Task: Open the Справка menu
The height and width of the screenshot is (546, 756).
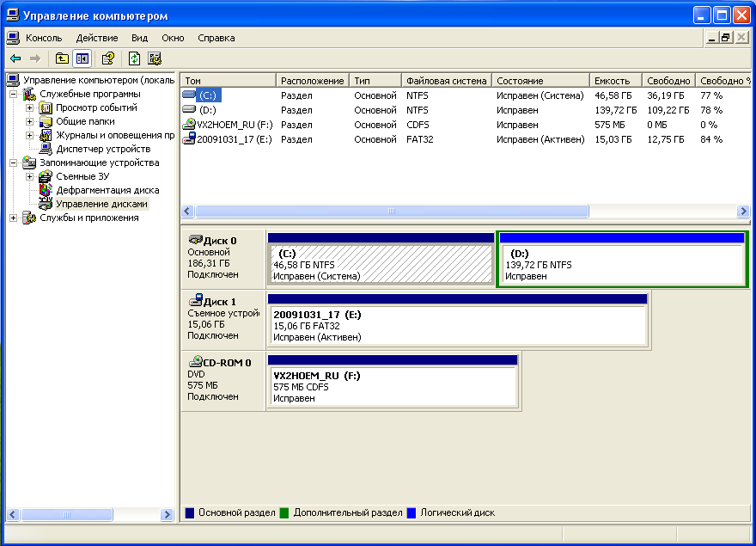Action: 216,38
